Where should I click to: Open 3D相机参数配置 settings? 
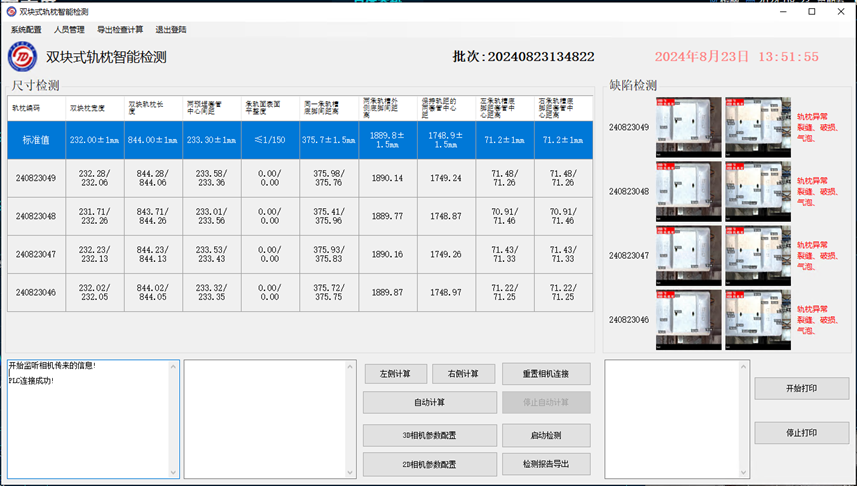coord(429,436)
